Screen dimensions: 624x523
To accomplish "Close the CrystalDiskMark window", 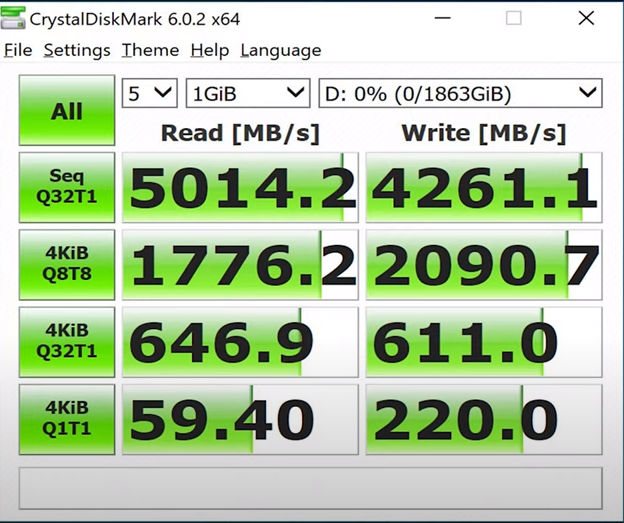I will 586,18.
